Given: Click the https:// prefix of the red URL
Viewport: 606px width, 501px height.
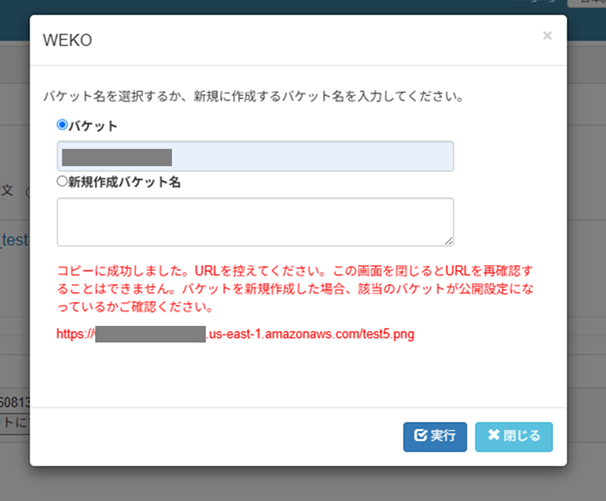Looking at the screenshot, I should pyautogui.click(x=75, y=334).
